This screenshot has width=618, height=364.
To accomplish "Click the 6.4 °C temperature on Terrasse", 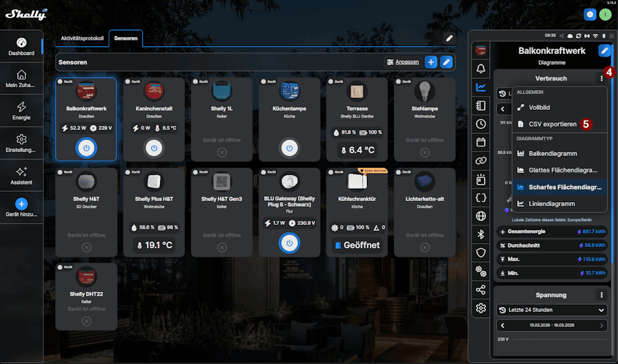I will 357,150.
